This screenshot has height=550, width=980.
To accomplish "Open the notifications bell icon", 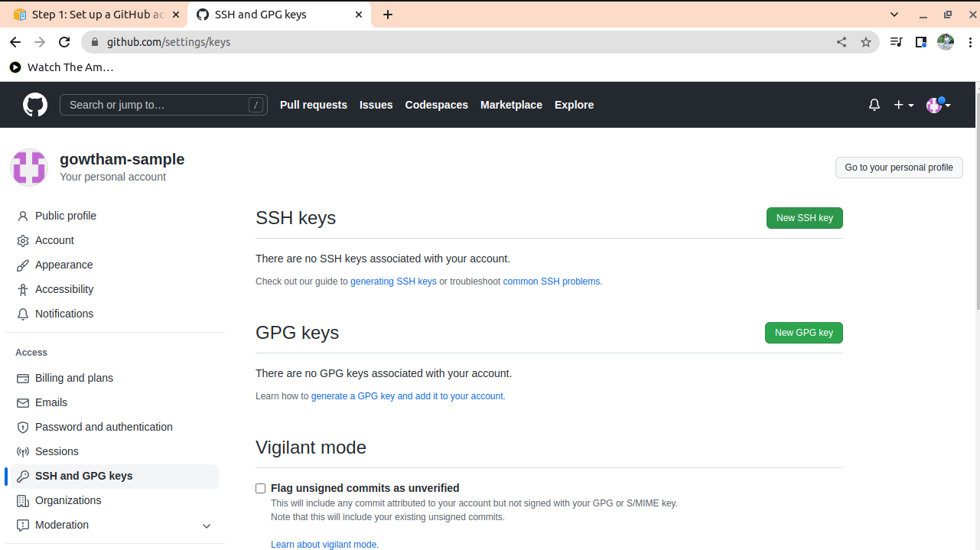I will pos(874,105).
